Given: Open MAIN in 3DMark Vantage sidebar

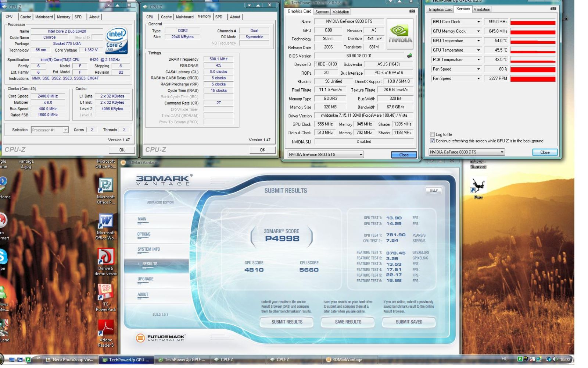Looking at the screenshot, I should click(x=142, y=219).
